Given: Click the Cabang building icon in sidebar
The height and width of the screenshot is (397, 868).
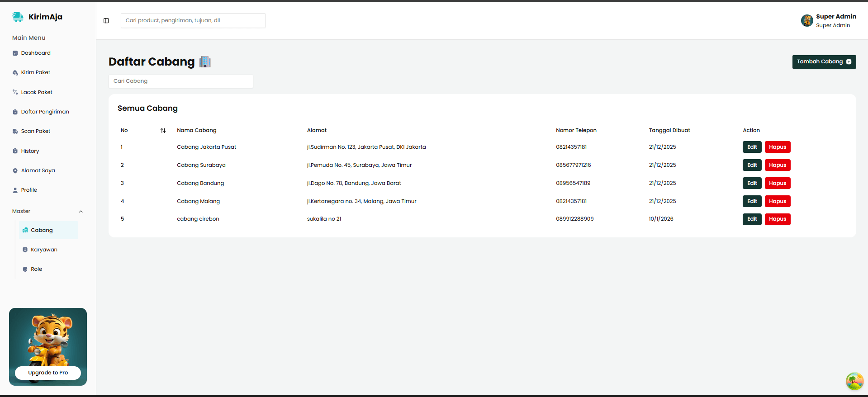Looking at the screenshot, I should (x=25, y=230).
